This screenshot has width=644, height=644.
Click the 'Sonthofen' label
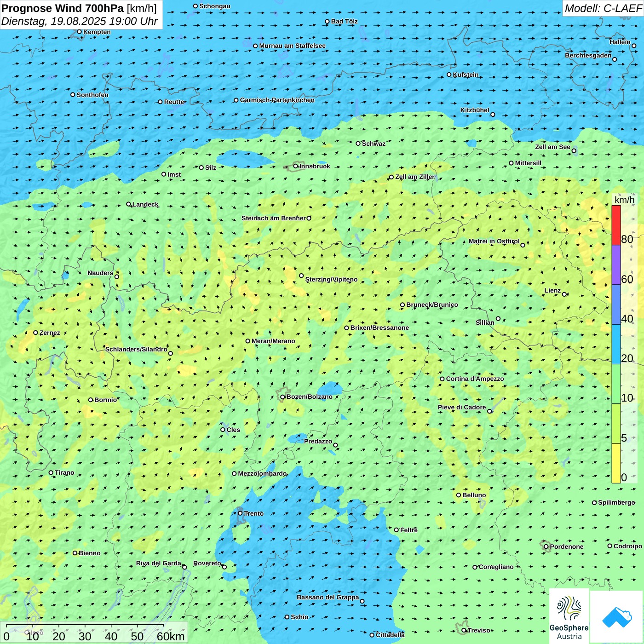coord(92,95)
